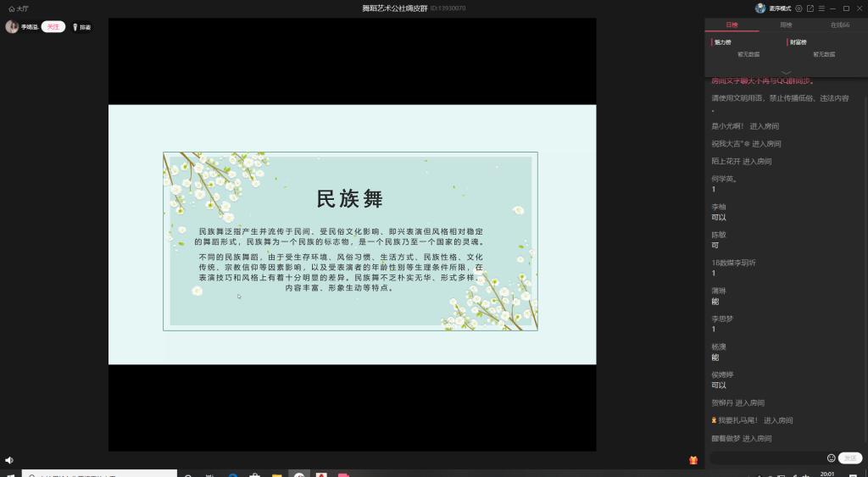The height and width of the screenshot is (477, 868).
Task: Toggle the speaker volume mute
Action: pos(9,460)
